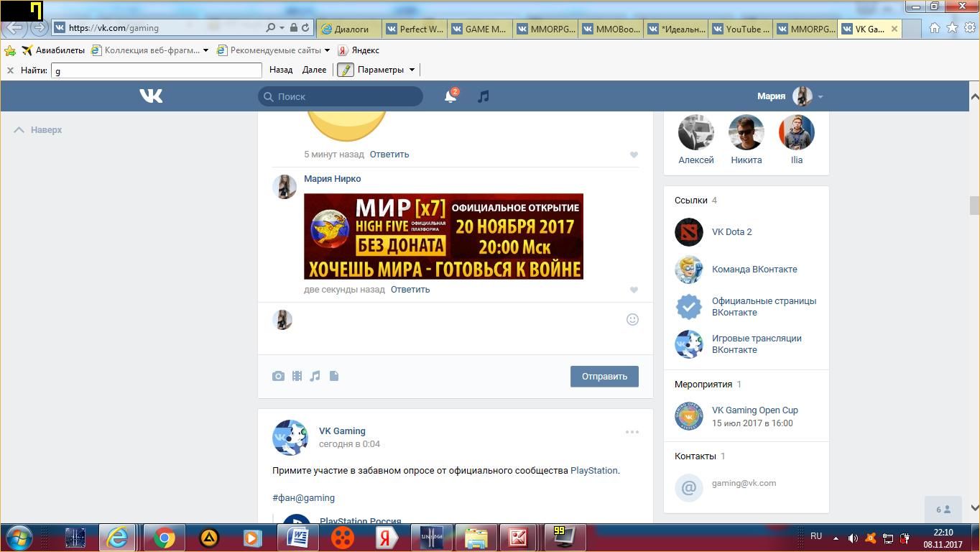
Task: Reply to the 5 minutes ago comment
Action: point(389,155)
